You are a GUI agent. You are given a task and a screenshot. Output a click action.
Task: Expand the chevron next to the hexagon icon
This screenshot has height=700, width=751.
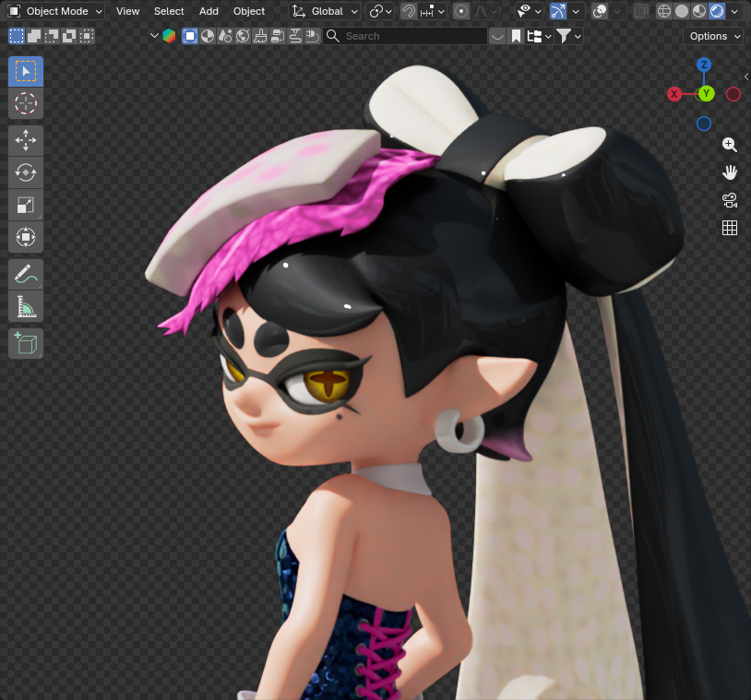pos(154,36)
